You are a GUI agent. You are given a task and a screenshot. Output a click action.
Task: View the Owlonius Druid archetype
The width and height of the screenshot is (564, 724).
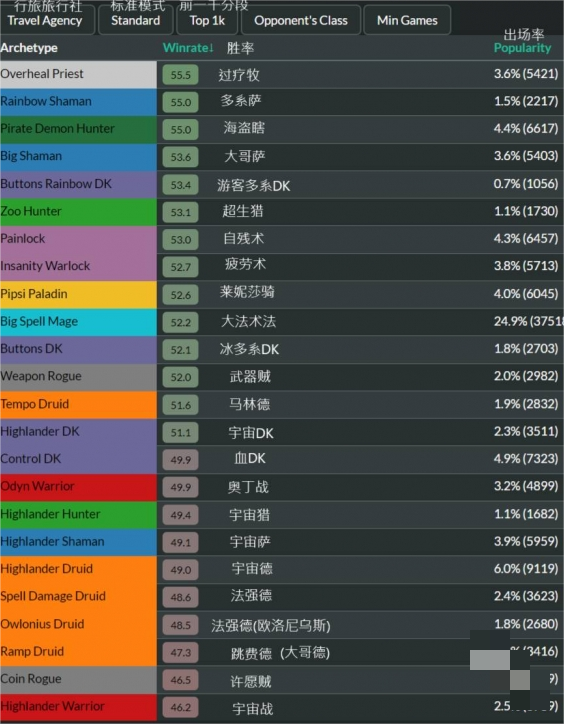click(79, 624)
